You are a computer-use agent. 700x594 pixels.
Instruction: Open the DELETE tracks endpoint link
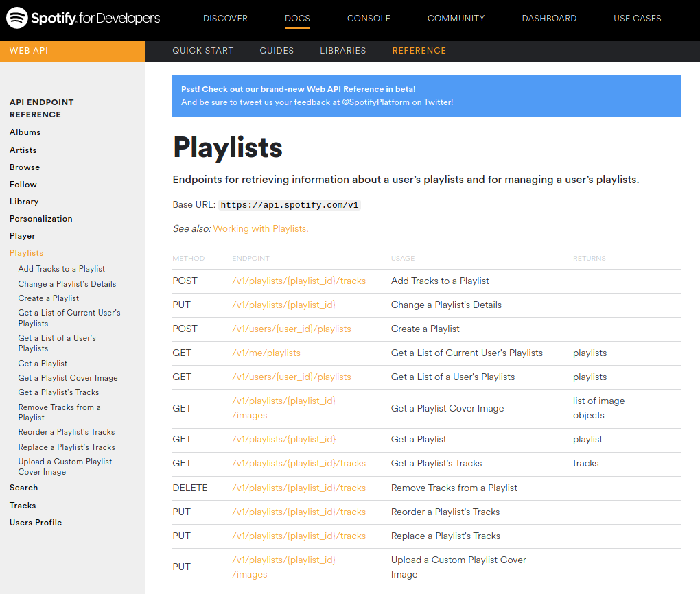tap(299, 488)
